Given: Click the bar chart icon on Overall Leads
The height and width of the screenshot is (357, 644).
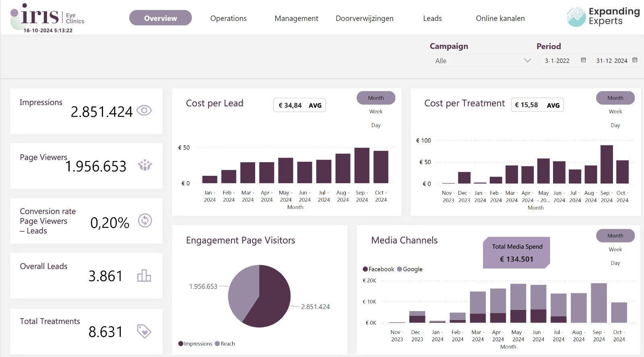Looking at the screenshot, I should click(144, 276).
